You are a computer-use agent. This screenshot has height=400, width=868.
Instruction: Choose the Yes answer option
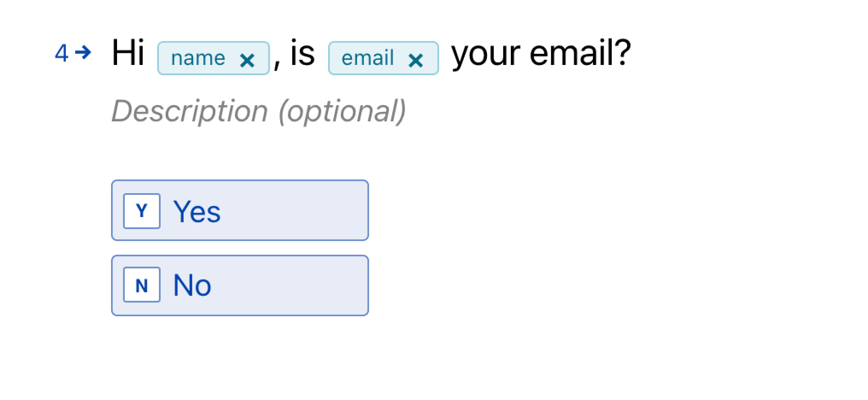pyautogui.click(x=240, y=210)
